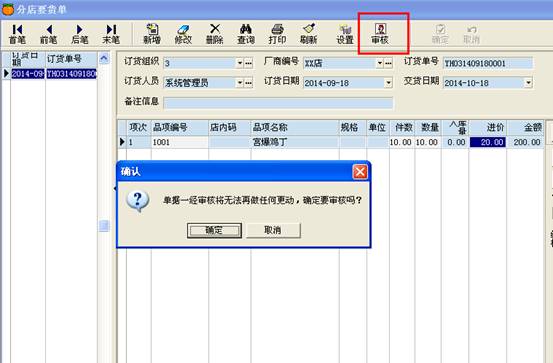
Task: Click 取消 button in dialog
Action: pos(273,230)
